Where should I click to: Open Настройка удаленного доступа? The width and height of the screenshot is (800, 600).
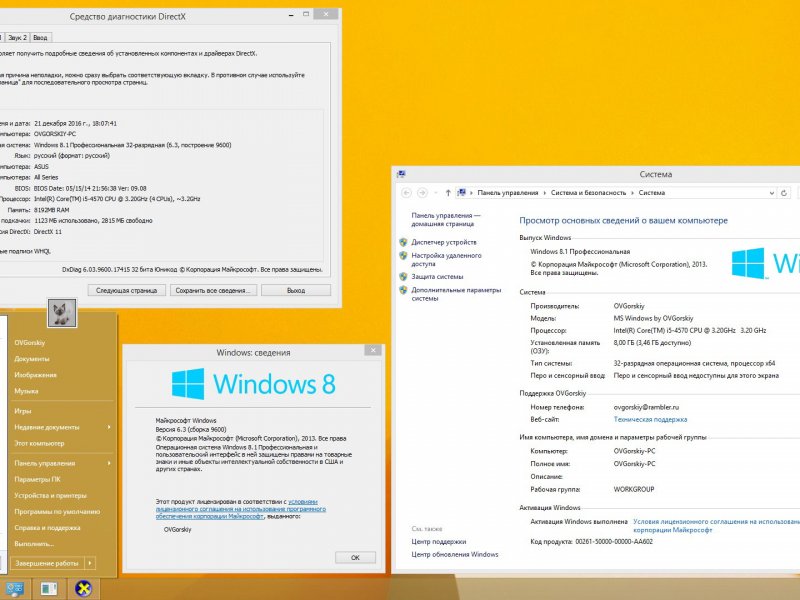tap(446, 260)
